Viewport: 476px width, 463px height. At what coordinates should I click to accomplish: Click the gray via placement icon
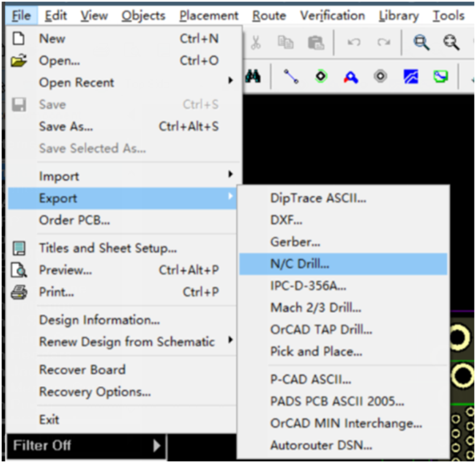(x=380, y=77)
